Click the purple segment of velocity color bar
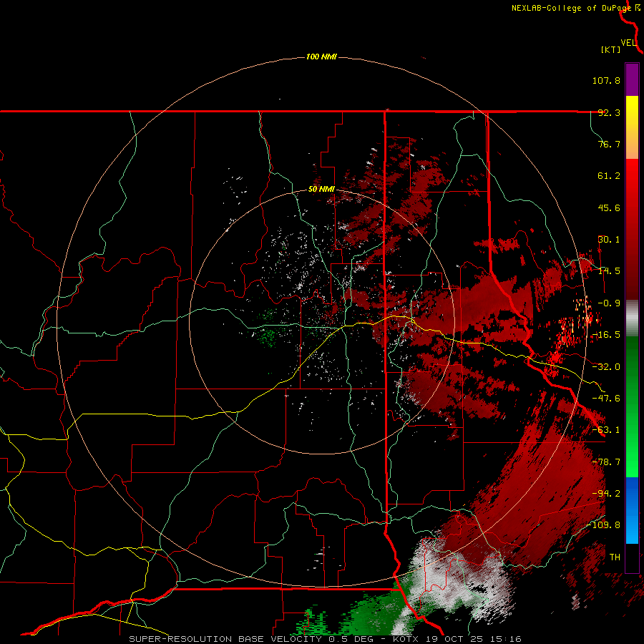The image size is (644, 644). [632, 79]
